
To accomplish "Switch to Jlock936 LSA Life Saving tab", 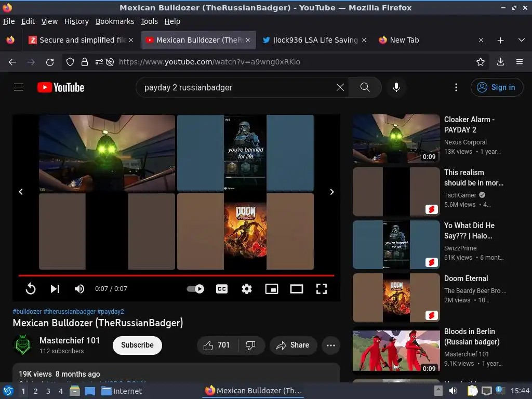I will (315, 40).
